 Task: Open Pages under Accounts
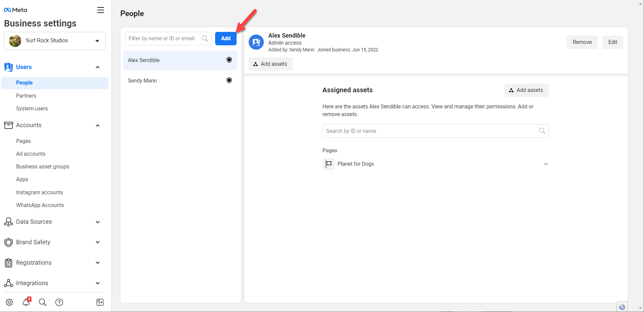tap(23, 141)
